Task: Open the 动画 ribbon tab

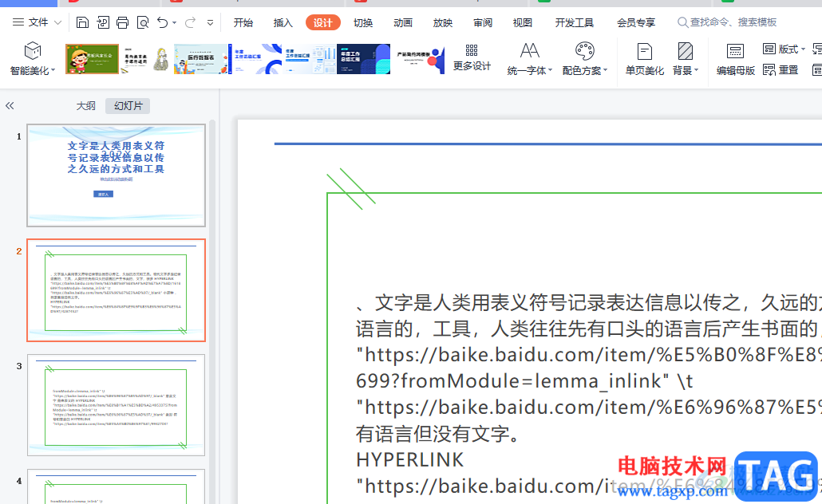Action: pos(402,22)
